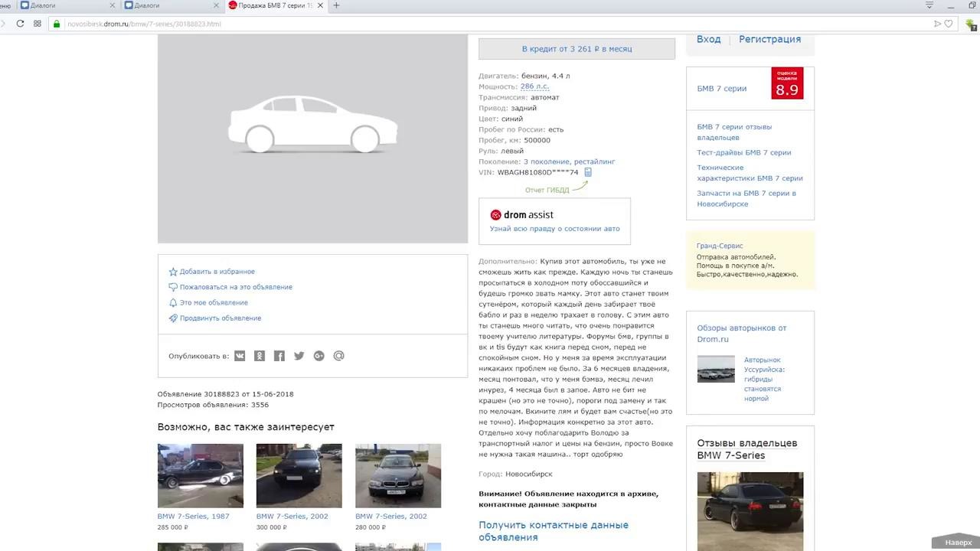This screenshot has height=551, width=980.
Task: Click the Отзывы владельцев BMW 7-Series heading
Action: [747, 449]
